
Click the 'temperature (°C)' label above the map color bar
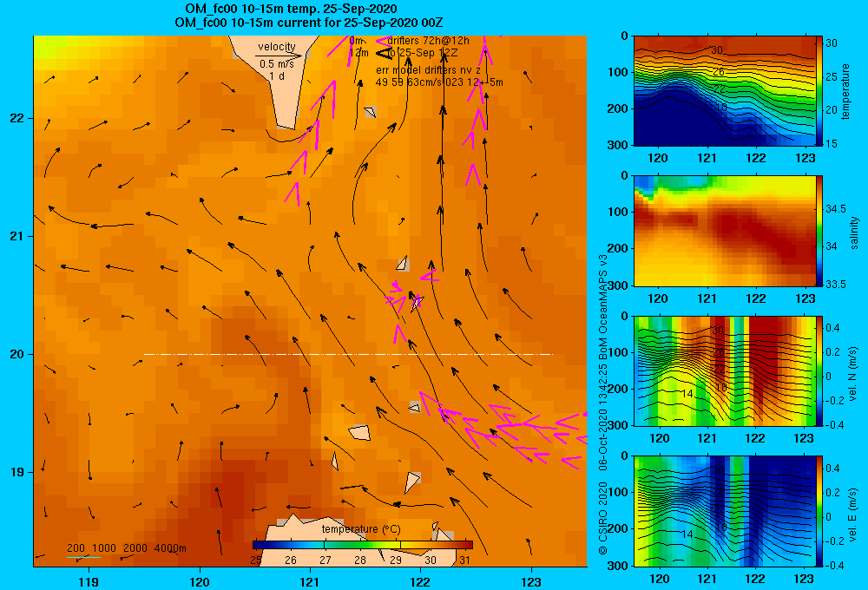click(x=361, y=529)
